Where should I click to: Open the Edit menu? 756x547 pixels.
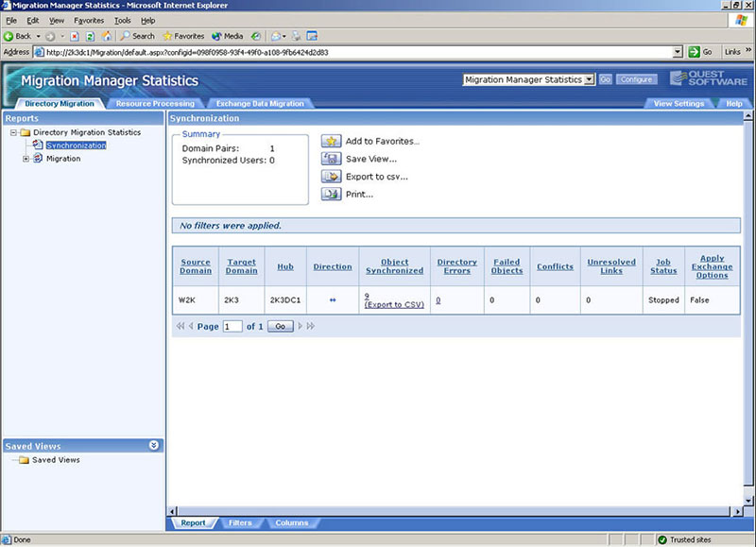click(x=33, y=21)
